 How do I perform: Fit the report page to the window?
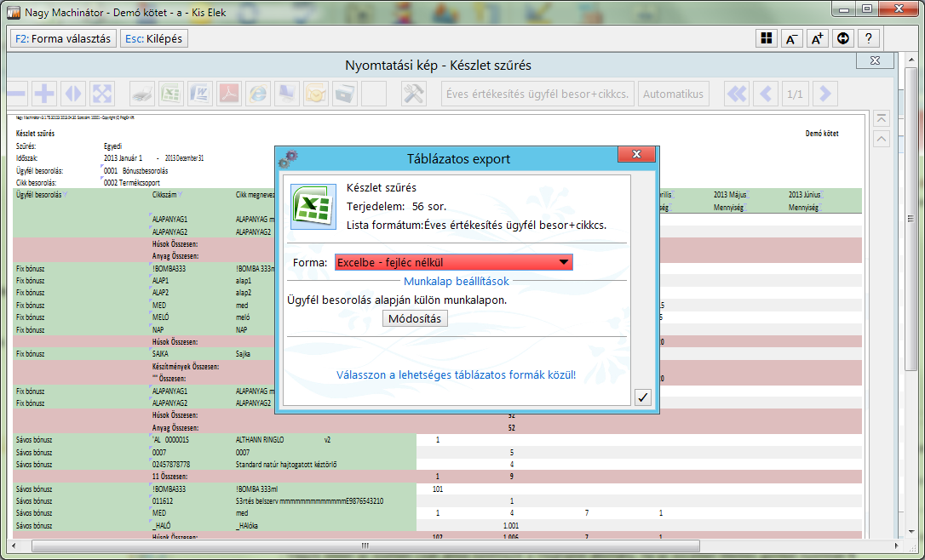pyautogui.click(x=101, y=94)
